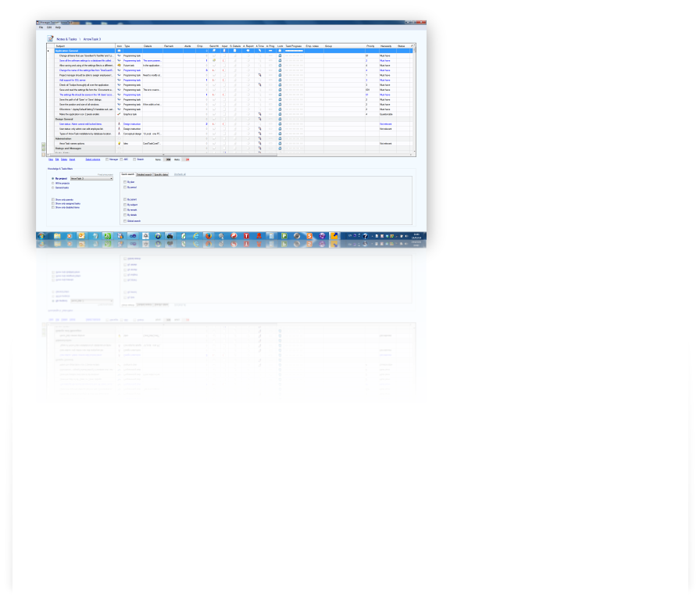Enable the By subject checkbox

(x=124, y=205)
